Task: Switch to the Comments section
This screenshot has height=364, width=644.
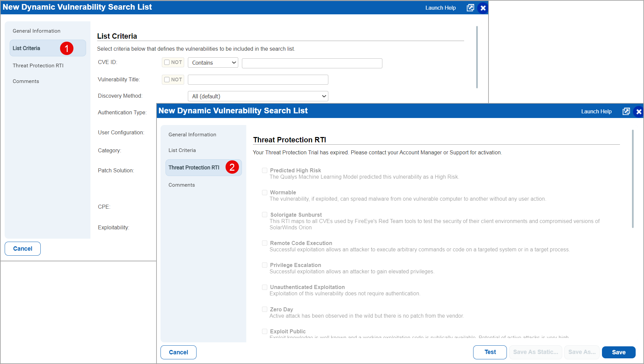Action: click(182, 185)
